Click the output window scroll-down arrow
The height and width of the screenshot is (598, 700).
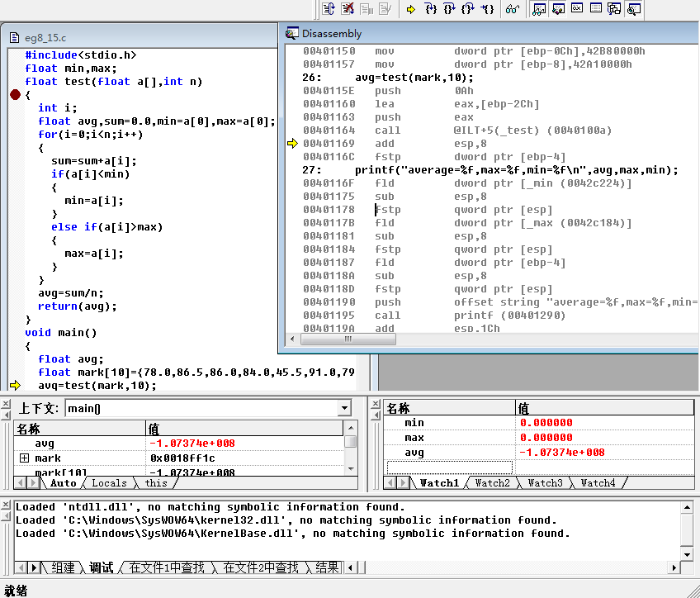pyautogui.click(x=687, y=555)
